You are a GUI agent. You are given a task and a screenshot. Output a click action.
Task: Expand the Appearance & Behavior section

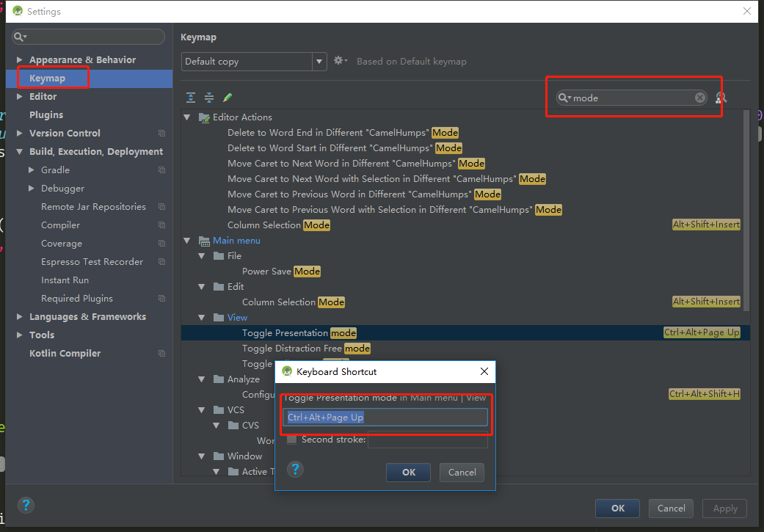(21, 60)
